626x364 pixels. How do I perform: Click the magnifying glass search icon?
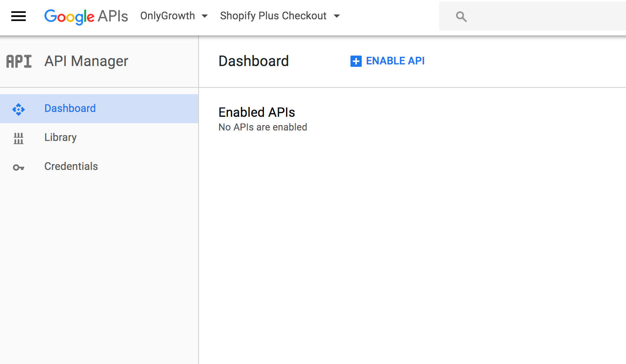pyautogui.click(x=461, y=17)
